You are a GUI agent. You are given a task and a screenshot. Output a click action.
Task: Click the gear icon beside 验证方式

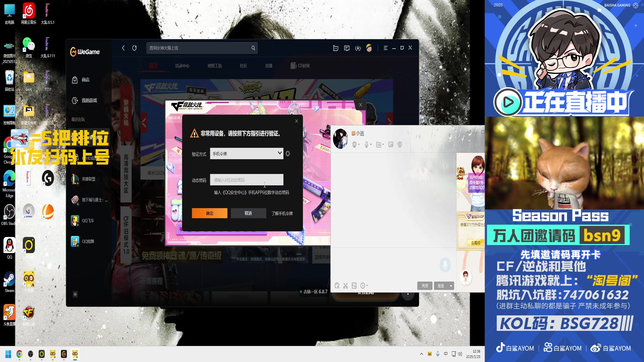click(x=288, y=154)
